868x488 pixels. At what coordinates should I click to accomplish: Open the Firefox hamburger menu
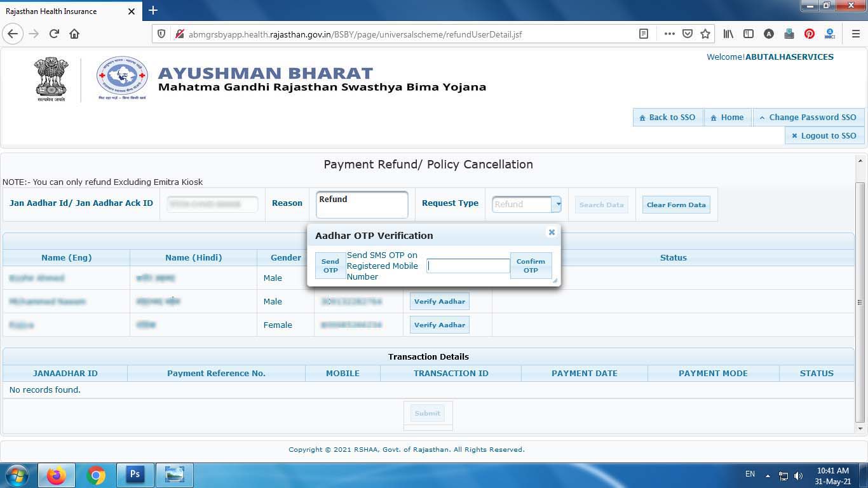(855, 34)
